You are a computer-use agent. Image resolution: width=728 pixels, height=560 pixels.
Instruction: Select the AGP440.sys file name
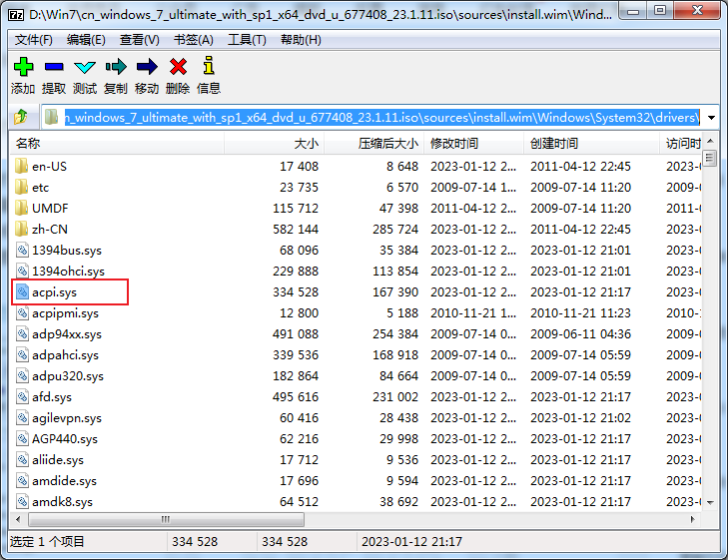pyautogui.click(x=65, y=439)
